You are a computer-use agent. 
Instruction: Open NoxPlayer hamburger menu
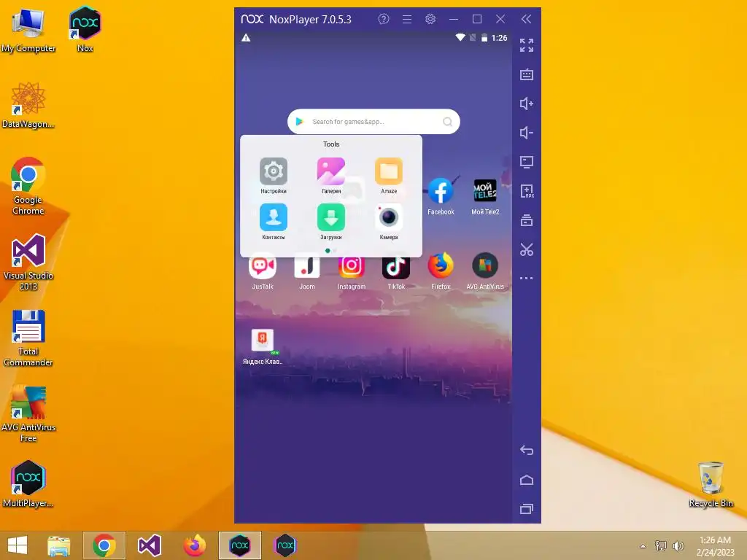click(407, 19)
